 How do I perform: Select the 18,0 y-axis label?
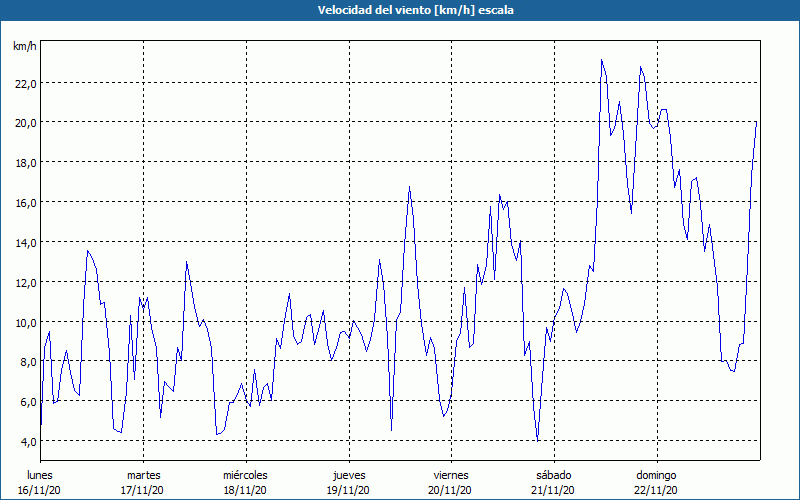[x=26, y=163]
